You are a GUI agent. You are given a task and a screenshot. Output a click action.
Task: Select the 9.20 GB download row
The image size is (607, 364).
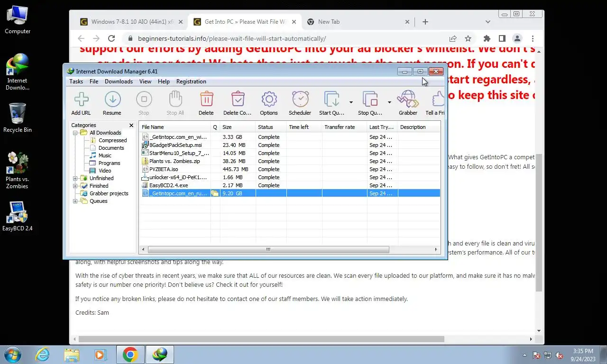pos(290,193)
